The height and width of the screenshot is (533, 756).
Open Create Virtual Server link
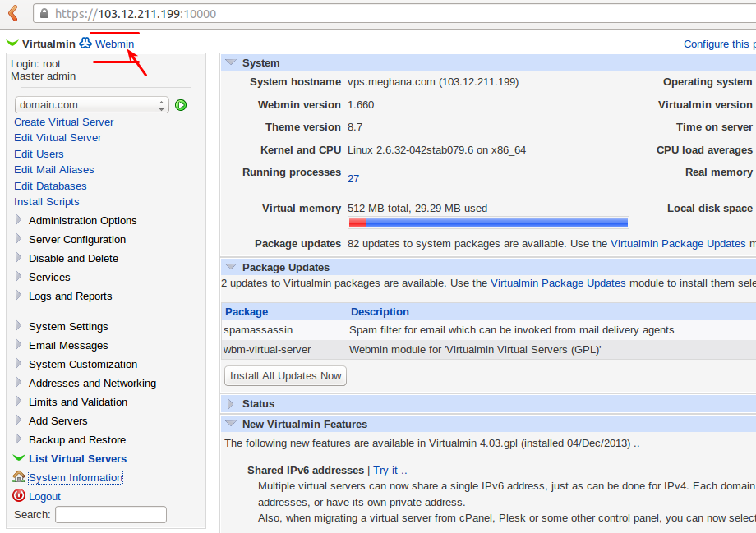point(63,122)
